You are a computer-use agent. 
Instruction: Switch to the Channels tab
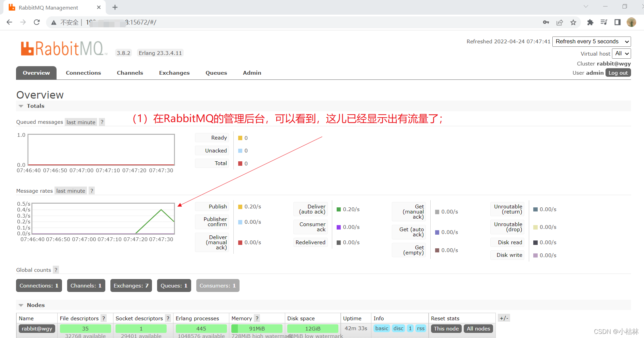pyautogui.click(x=130, y=73)
